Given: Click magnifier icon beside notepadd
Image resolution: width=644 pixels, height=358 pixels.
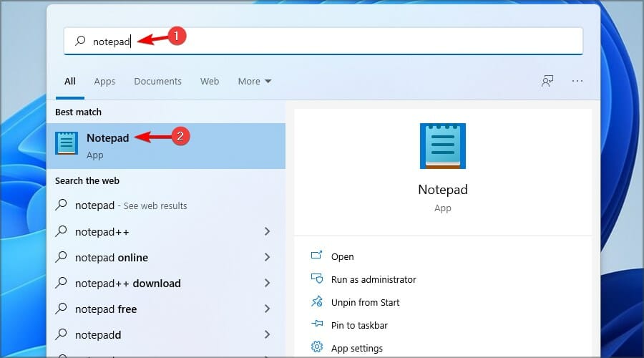Looking at the screenshot, I should [x=61, y=334].
